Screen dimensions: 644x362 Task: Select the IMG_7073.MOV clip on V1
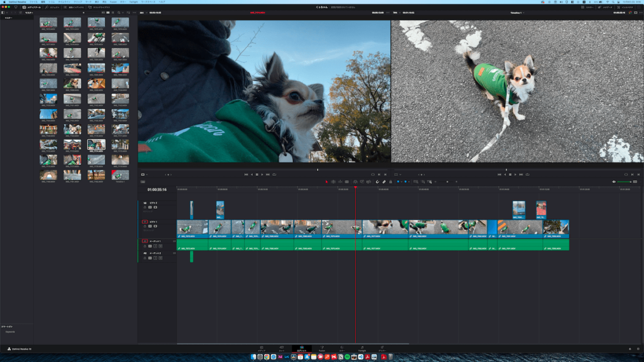click(192, 229)
